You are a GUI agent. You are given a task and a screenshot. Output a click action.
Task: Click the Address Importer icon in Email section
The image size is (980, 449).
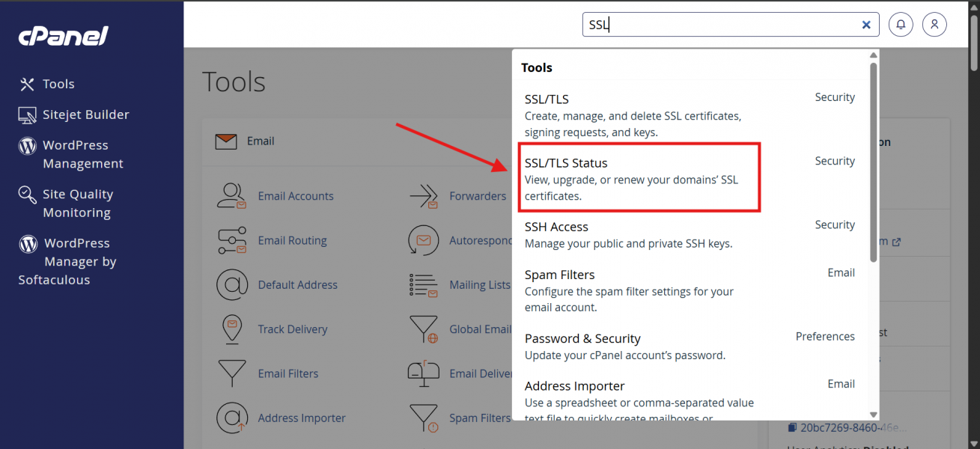pyautogui.click(x=231, y=418)
